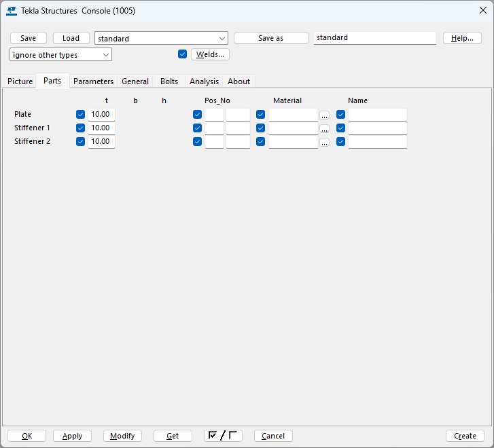494x448 pixels.
Task: Click the Stiffener 1 thickness field
Action: [101, 128]
